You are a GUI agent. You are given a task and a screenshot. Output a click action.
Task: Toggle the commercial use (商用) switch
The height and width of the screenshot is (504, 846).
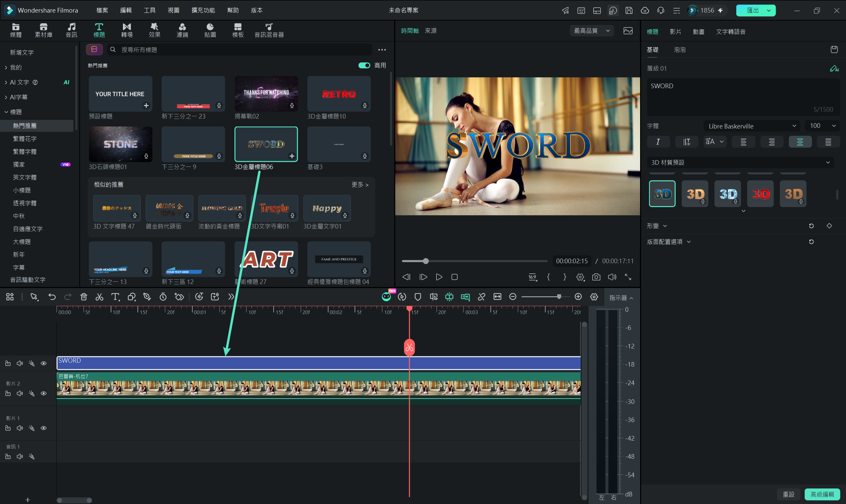[364, 65]
